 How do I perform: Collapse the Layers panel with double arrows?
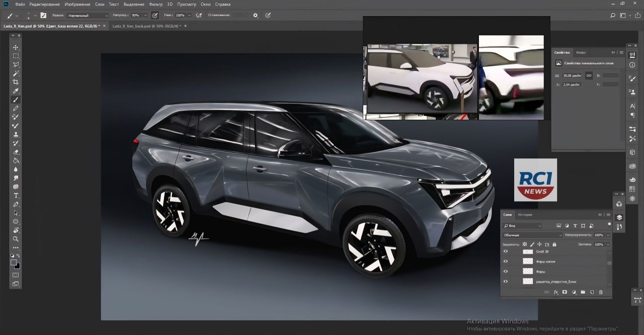coord(600,215)
